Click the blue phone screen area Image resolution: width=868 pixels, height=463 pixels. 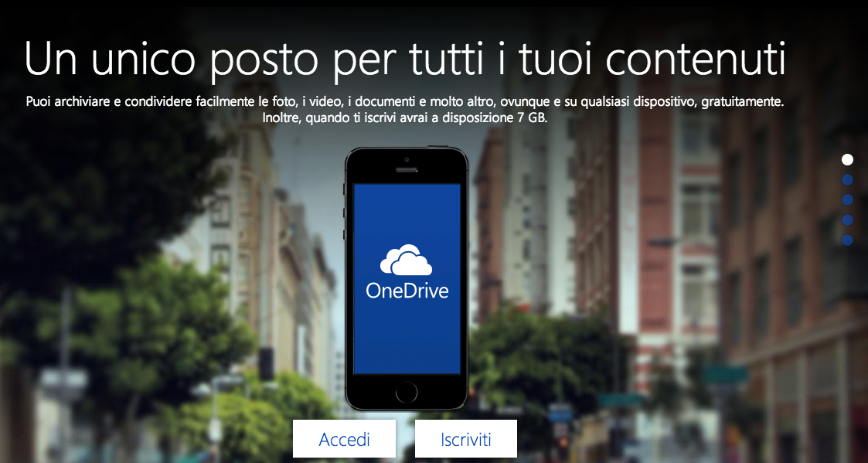pos(407,278)
